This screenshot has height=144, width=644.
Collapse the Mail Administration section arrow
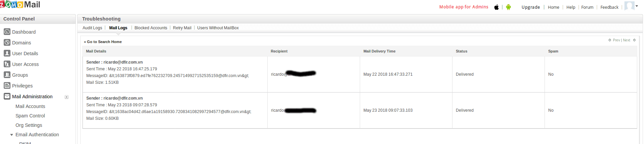click(x=66, y=97)
